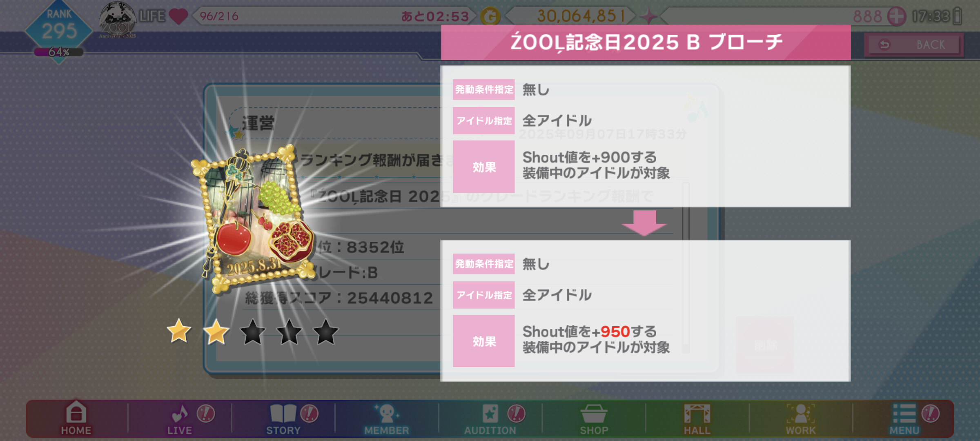980x441 pixels.
Task: Tap the plus button next to 888 stones
Action: point(897,17)
